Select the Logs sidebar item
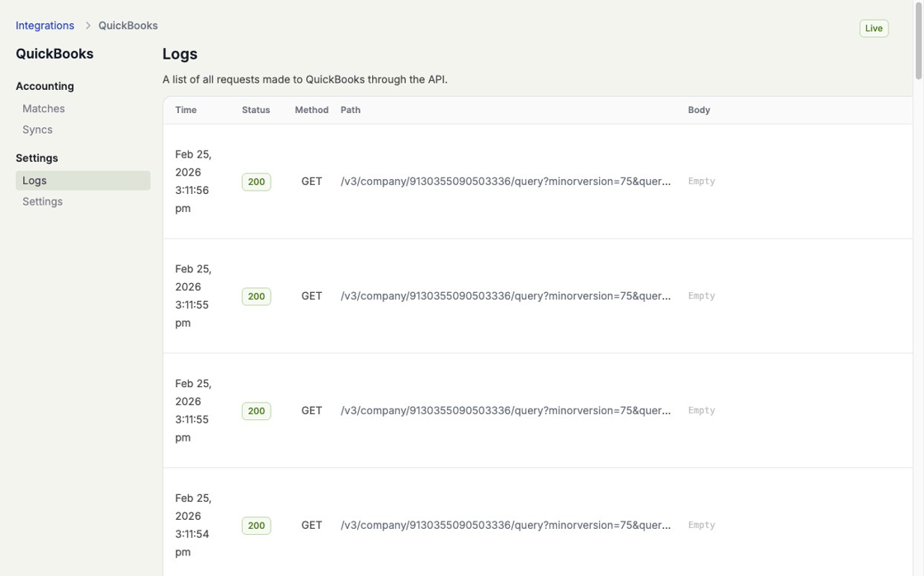Screen dimensions: 924x576 click(x=35, y=181)
